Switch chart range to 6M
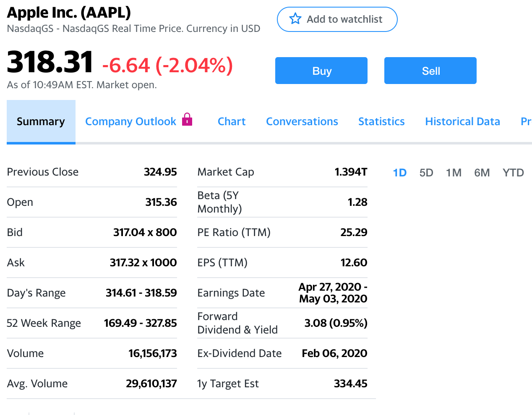 482,173
